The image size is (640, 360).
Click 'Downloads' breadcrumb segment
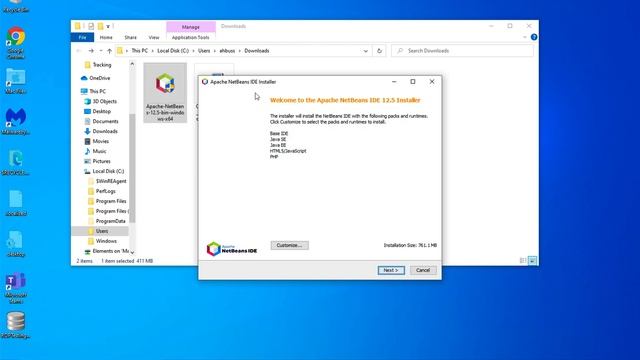pos(257,51)
